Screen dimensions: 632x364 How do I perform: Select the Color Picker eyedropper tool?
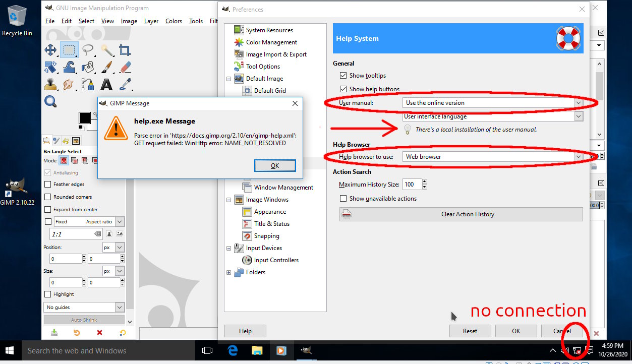125,84
